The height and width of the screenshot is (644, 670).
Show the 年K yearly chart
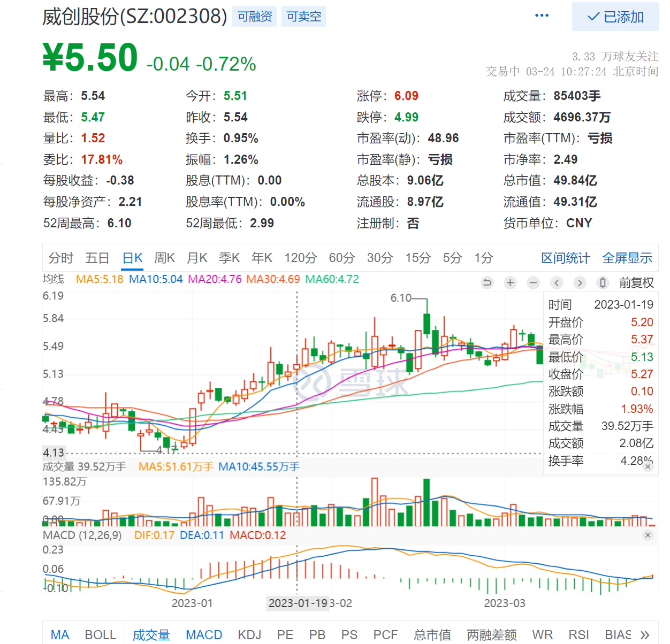262,258
